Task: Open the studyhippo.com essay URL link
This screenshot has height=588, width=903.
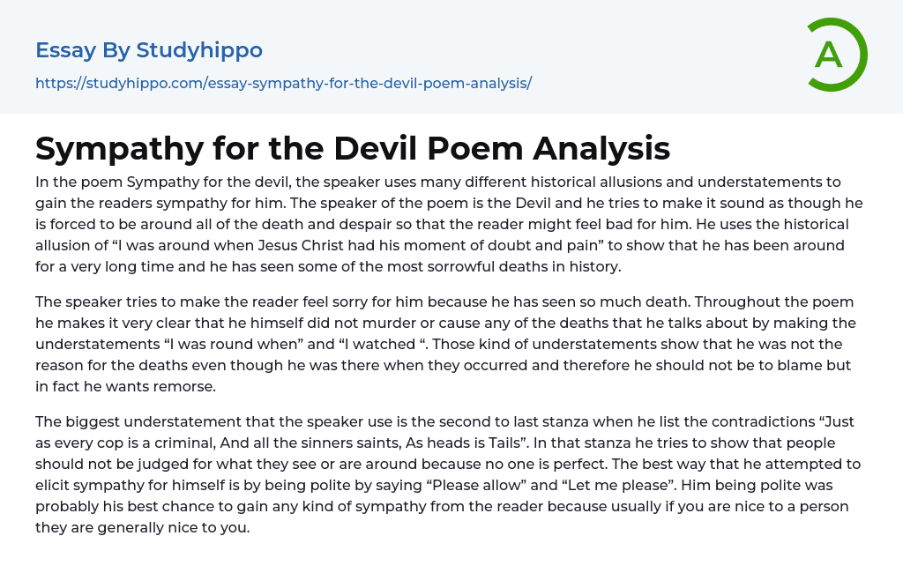Action: [283, 84]
